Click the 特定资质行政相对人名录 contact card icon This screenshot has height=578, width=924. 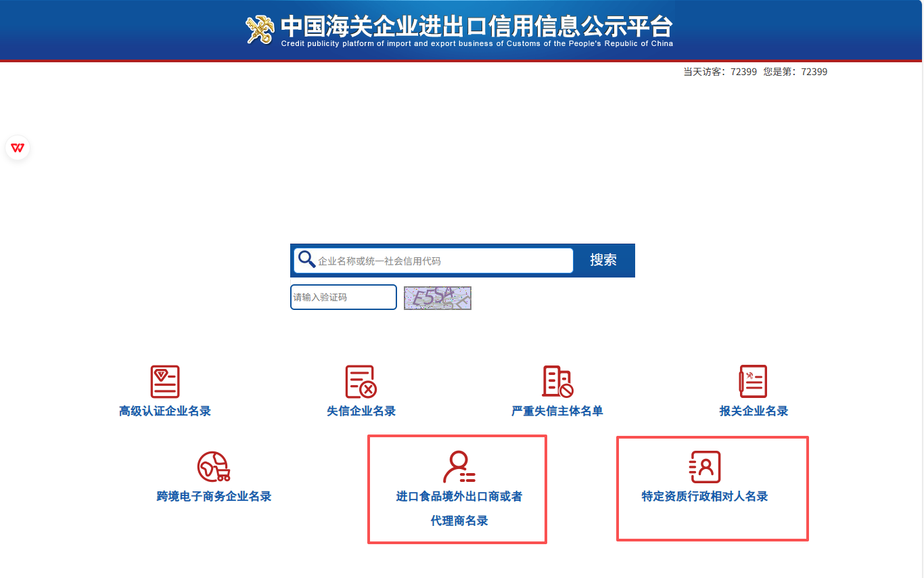click(x=705, y=467)
